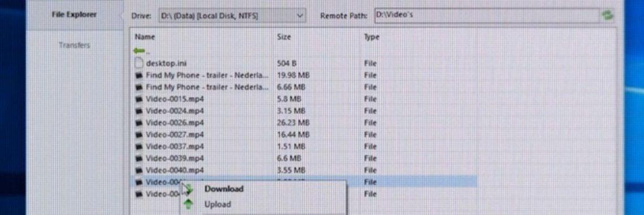Select the Video-0037.mp4 file name
Image resolution: width=644 pixels, height=215 pixels.
click(175, 147)
